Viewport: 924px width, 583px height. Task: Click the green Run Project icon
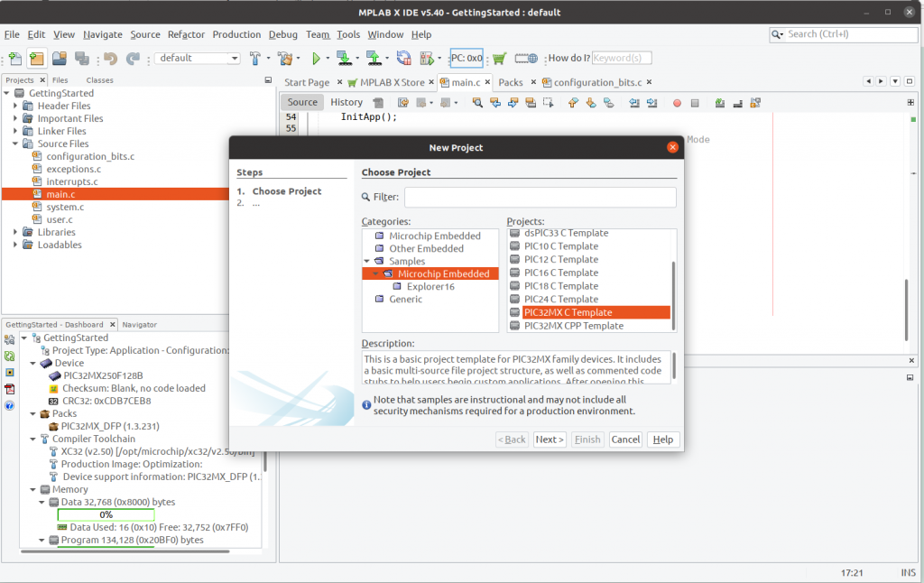[316, 59]
